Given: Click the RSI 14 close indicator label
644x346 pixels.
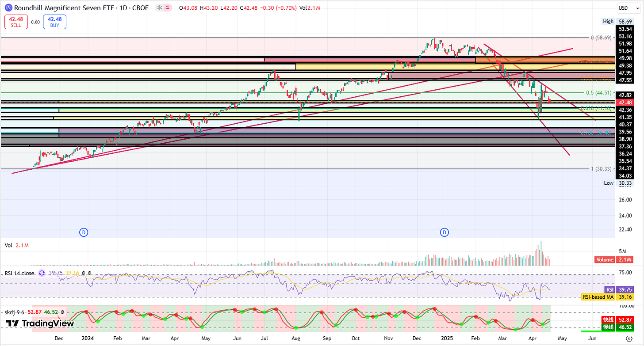Looking at the screenshot, I should point(19,273).
